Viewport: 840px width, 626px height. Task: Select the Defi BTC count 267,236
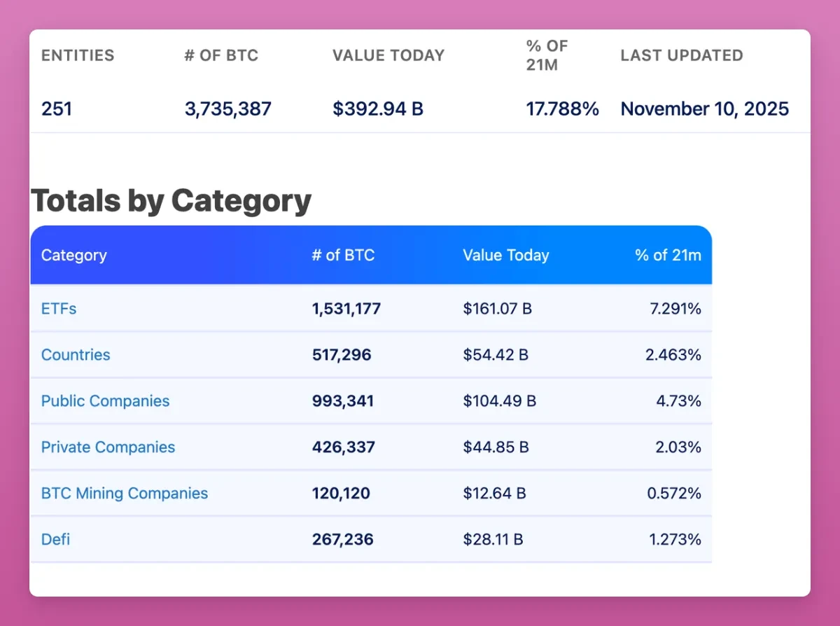pos(342,539)
